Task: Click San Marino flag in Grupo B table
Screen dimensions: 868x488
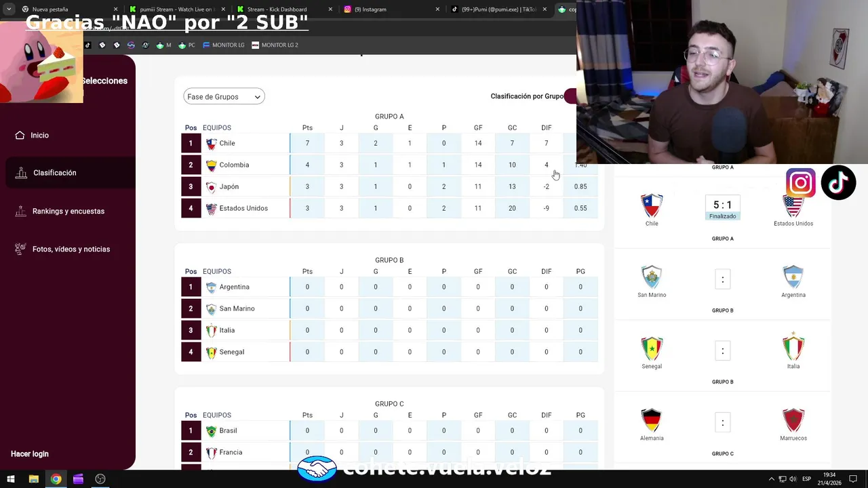Action: (211, 308)
